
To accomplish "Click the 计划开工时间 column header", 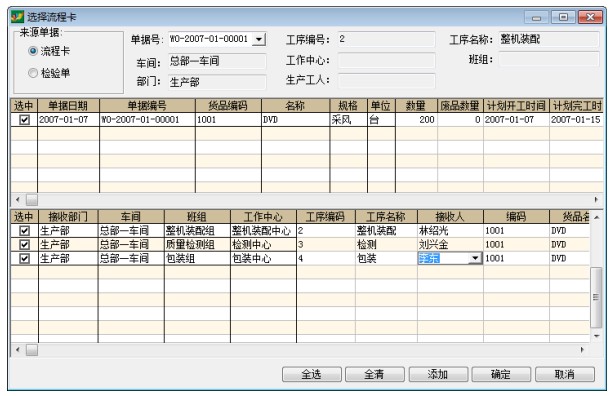I will click(x=516, y=106).
